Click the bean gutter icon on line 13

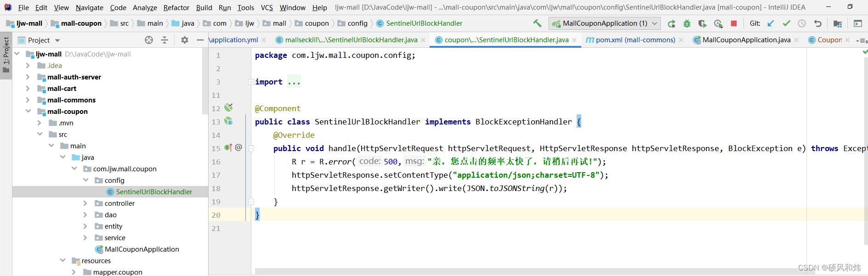tap(228, 121)
